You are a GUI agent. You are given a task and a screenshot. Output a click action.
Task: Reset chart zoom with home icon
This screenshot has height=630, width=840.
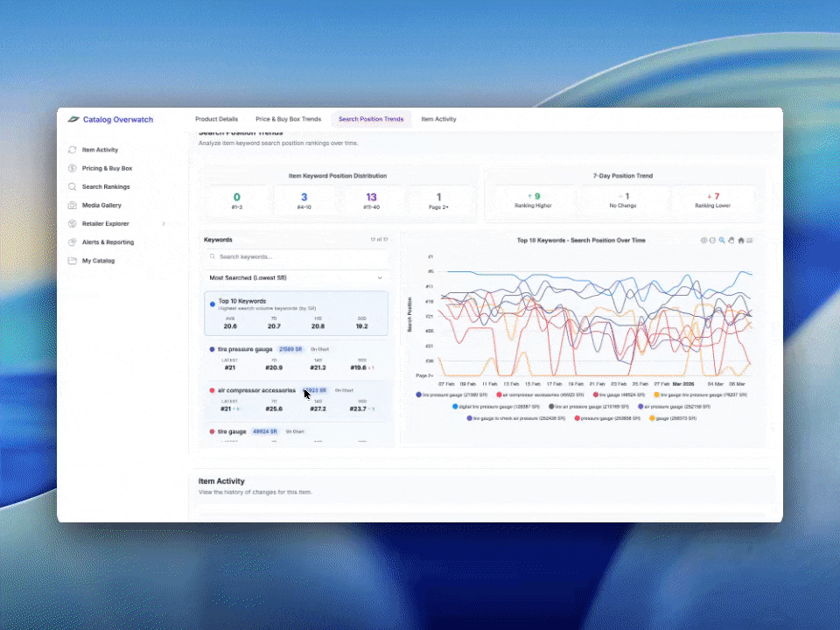(x=741, y=241)
